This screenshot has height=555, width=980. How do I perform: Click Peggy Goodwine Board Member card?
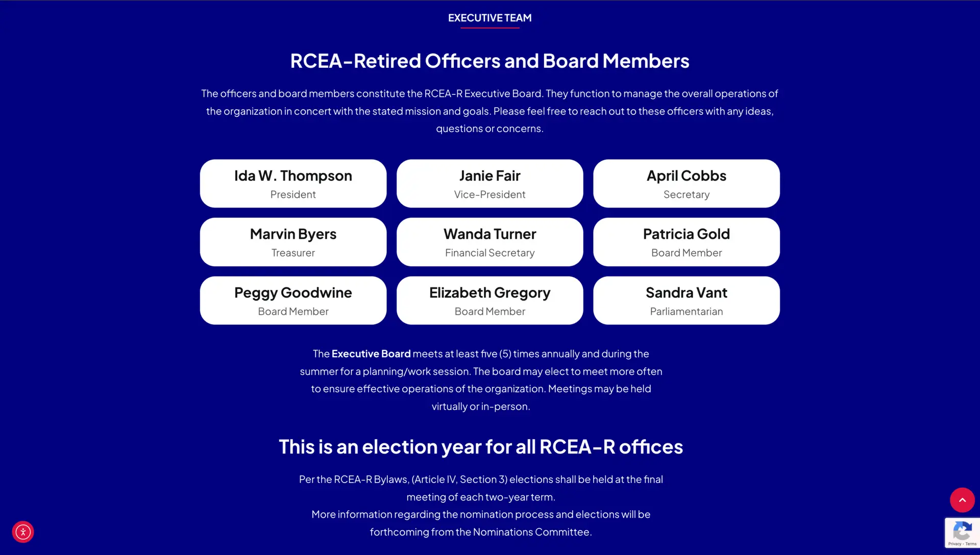tap(293, 300)
